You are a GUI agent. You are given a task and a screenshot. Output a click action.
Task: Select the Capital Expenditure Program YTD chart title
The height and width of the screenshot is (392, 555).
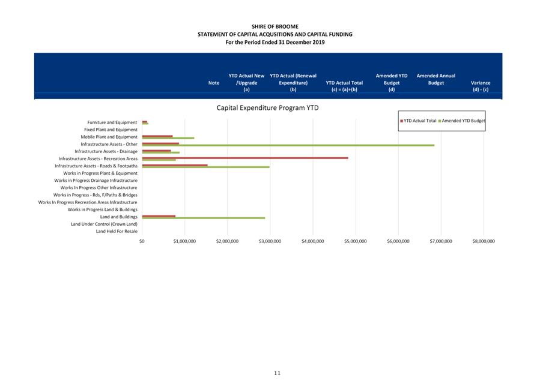(x=267, y=108)
